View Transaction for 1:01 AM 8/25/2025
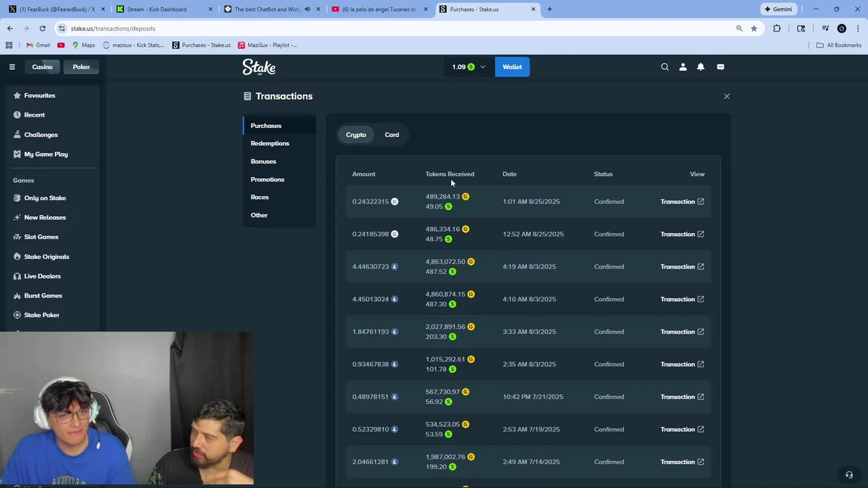 tap(682, 201)
